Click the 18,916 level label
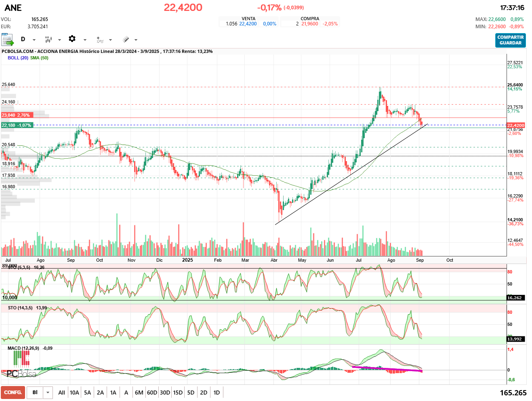 click(8, 164)
